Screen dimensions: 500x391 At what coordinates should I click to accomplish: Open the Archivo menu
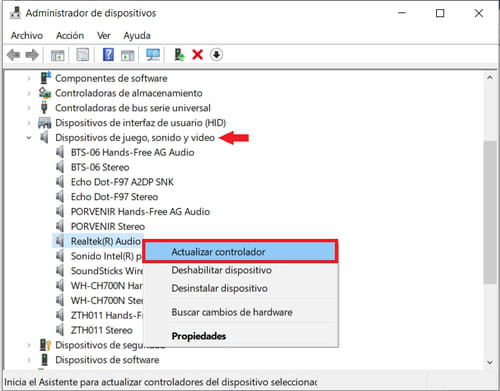(27, 35)
